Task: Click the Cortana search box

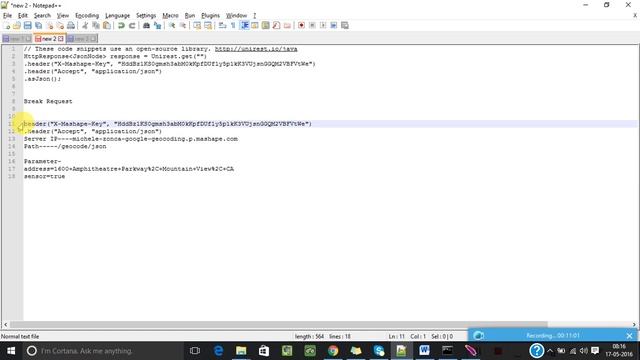Action: tap(102, 351)
